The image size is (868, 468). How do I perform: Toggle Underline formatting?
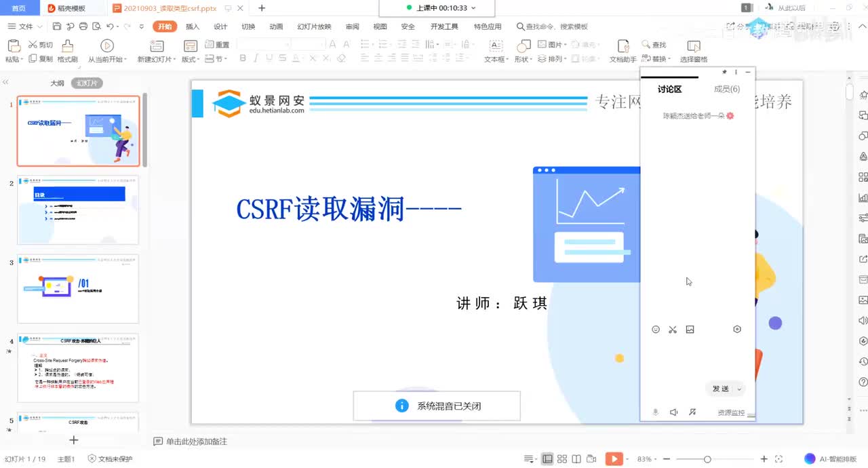point(271,59)
